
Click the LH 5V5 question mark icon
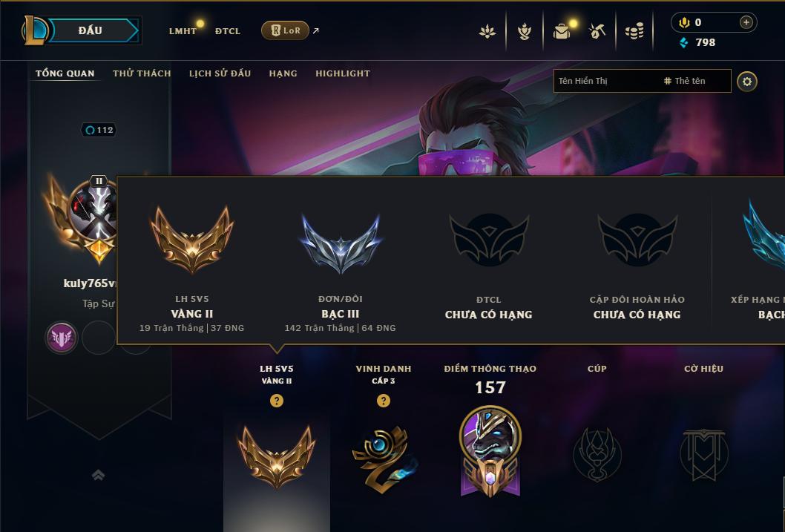(x=276, y=401)
